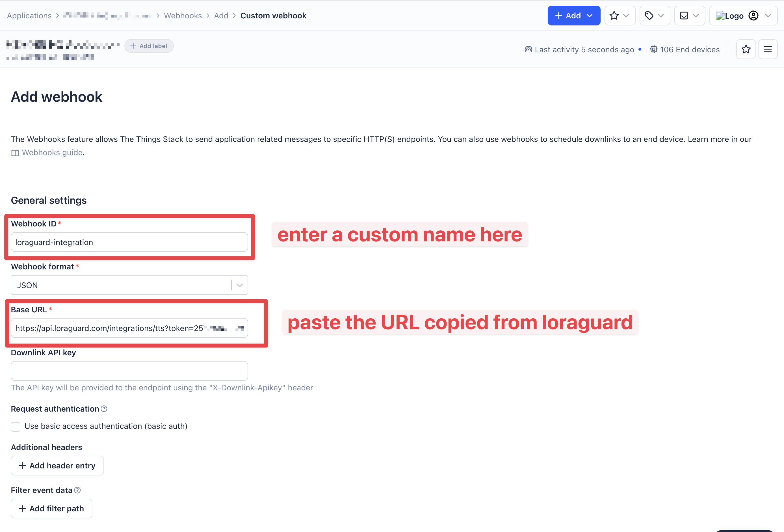Image resolution: width=784 pixels, height=532 pixels.
Task: Open the tag icon dropdown in top bar
Action: [x=654, y=16]
